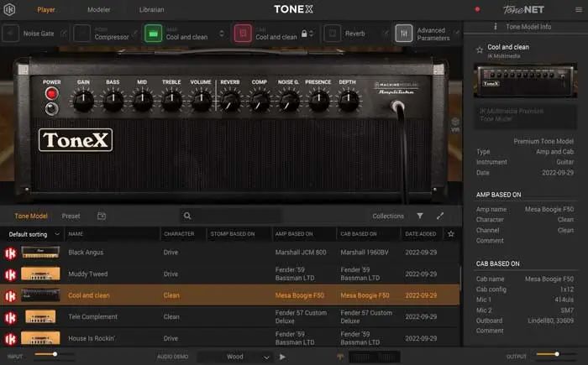Sort by CHARACTER column header

point(179,234)
